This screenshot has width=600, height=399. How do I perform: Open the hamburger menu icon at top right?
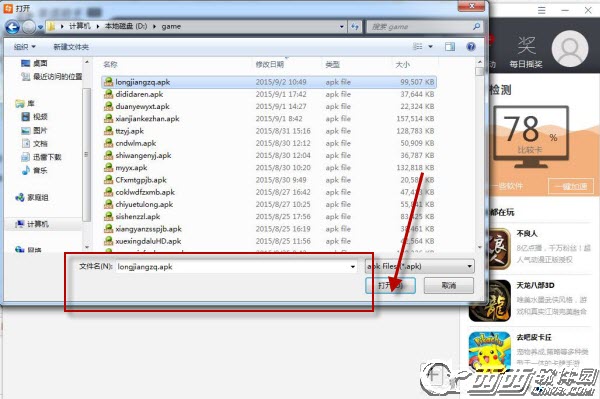541,10
